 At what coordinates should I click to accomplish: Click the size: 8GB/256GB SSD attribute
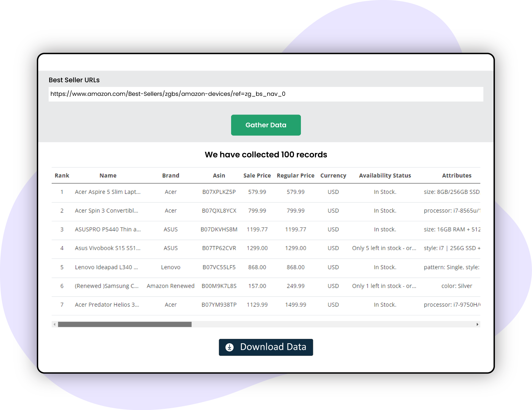click(x=451, y=192)
